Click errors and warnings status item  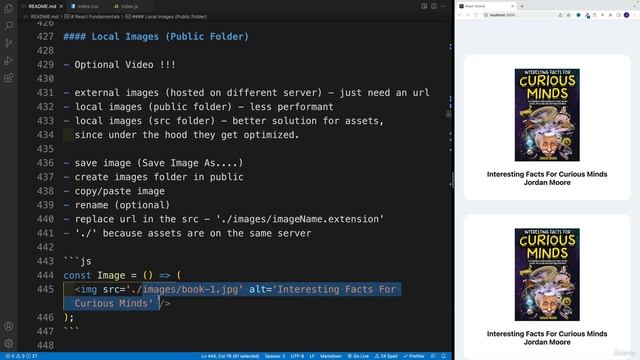pyautogui.click(x=21, y=356)
